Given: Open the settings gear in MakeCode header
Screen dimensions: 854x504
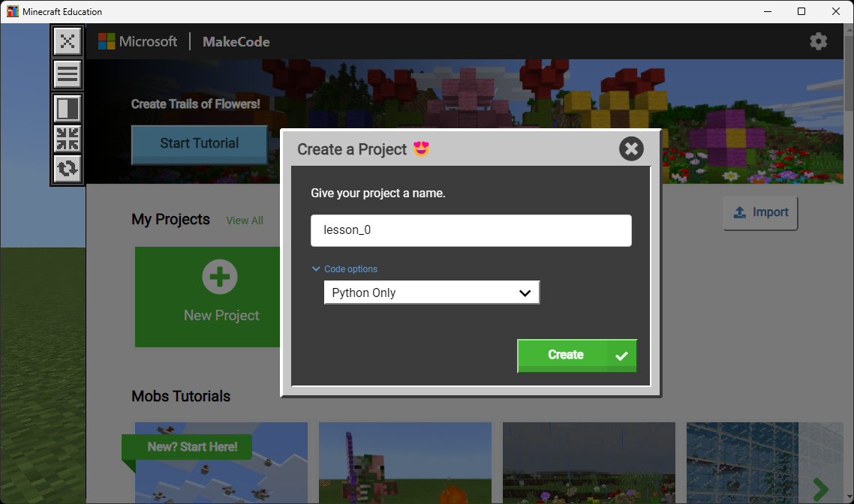Looking at the screenshot, I should (818, 41).
